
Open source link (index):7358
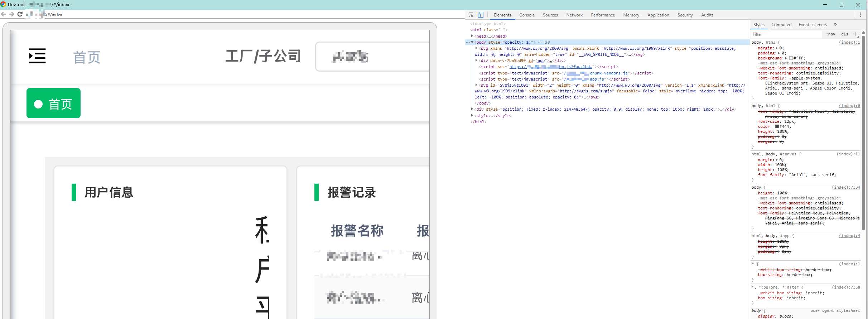[846, 287]
